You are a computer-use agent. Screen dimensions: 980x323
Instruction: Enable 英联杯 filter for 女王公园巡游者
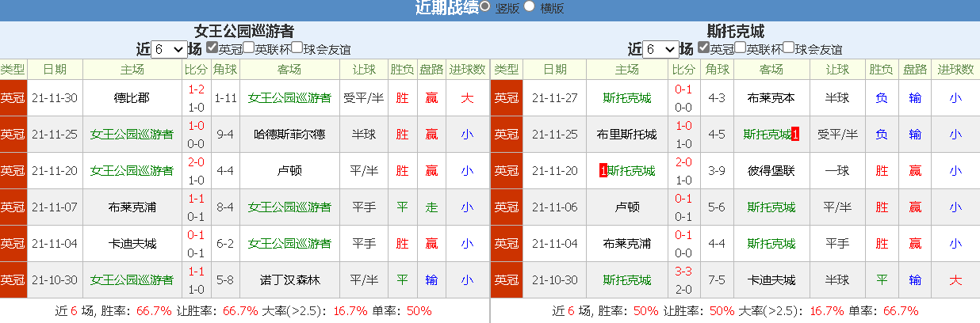pos(248,47)
